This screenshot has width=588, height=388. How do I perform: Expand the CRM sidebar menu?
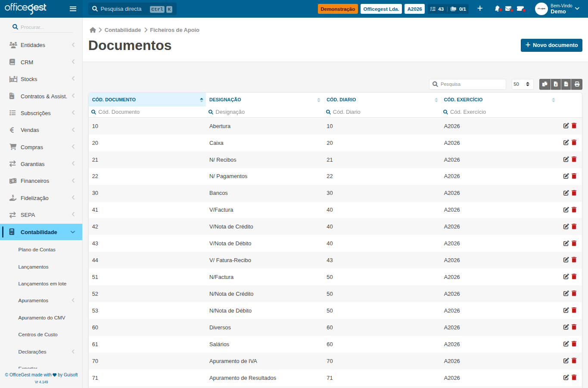[41, 62]
